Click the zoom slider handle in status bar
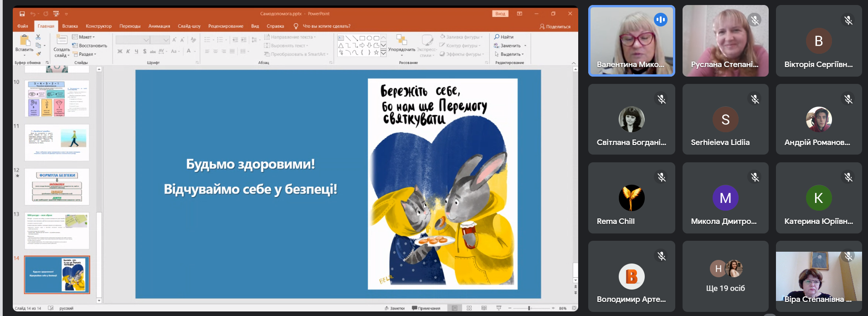The height and width of the screenshot is (316, 868). 529,308
